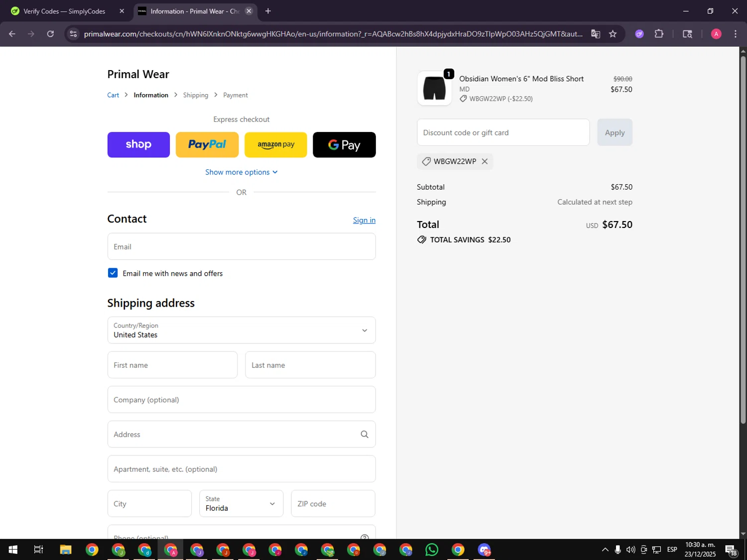Viewport: 747px width, 560px height.
Task: Focus the Company (optional) field
Action: [x=242, y=399]
